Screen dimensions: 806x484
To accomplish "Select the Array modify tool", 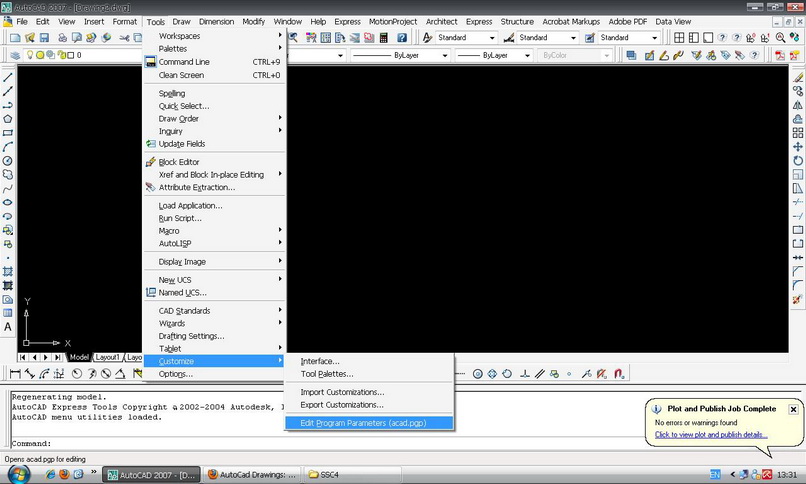I will point(797,133).
